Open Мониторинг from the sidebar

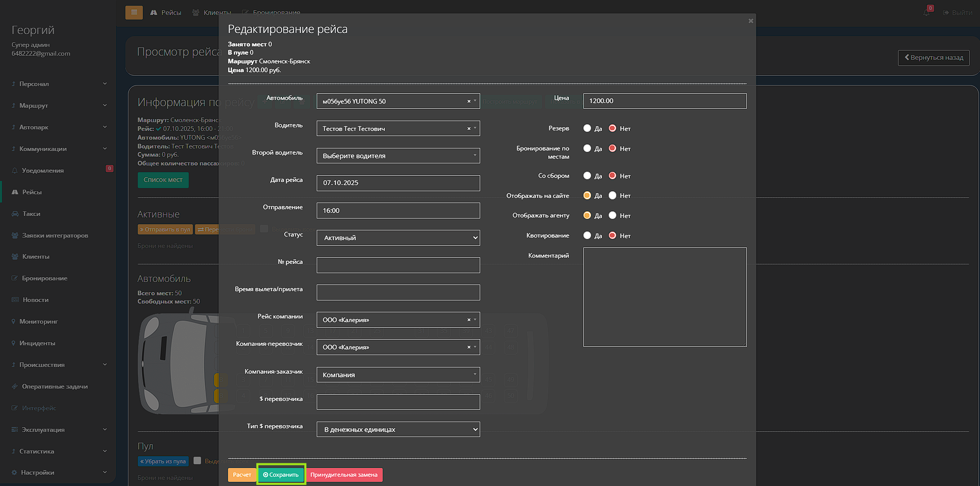click(x=38, y=322)
